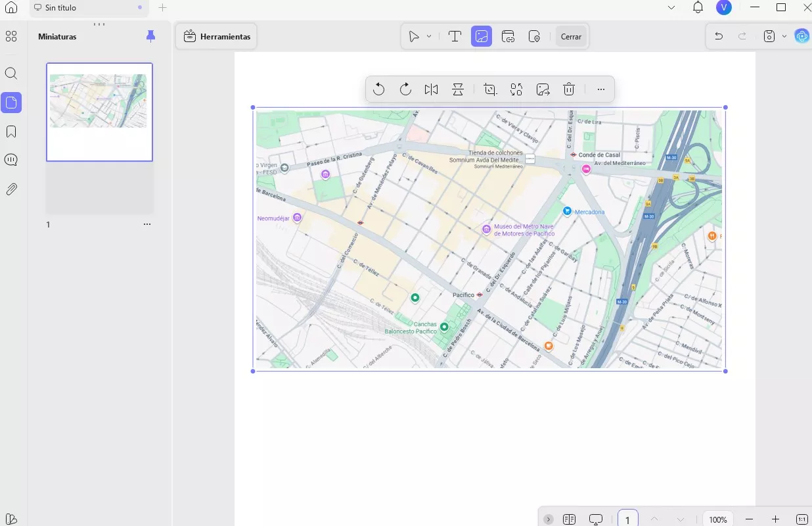Toggle the image edit tool

[x=482, y=37]
